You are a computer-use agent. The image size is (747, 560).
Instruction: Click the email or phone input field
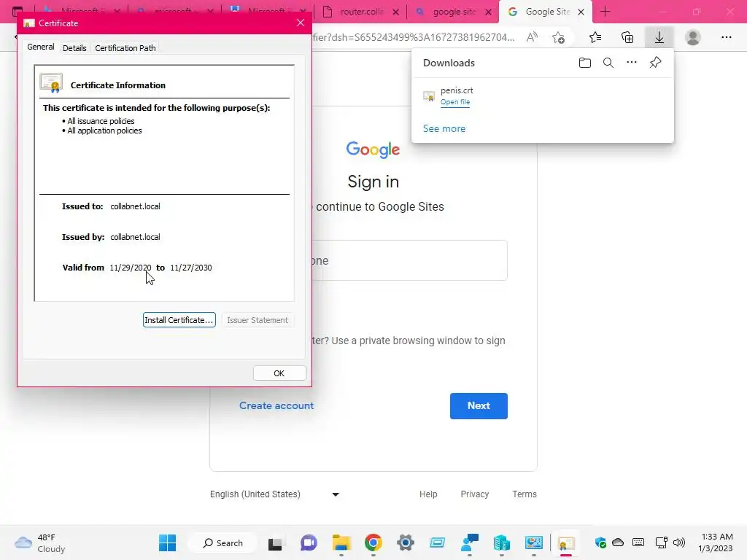click(409, 260)
